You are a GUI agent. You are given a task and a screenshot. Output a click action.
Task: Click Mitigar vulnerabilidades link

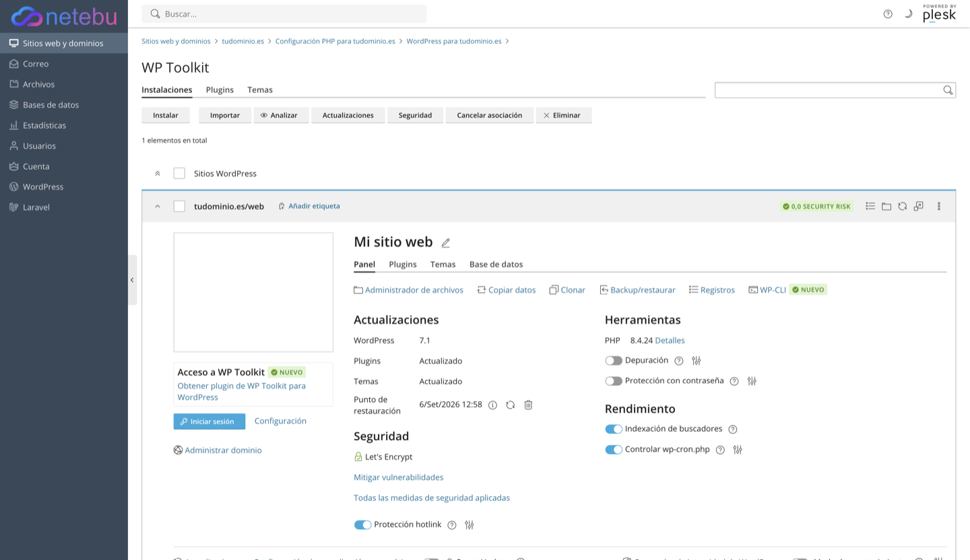click(399, 477)
